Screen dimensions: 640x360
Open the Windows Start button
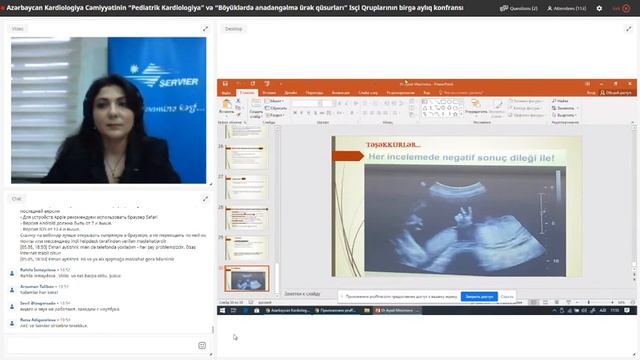click(222, 311)
